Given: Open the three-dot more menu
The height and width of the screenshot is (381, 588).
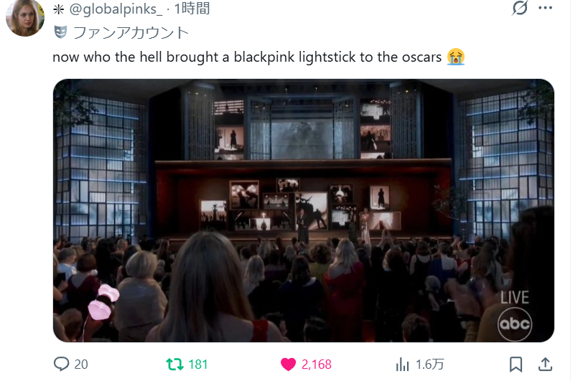Looking at the screenshot, I should [x=545, y=8].
